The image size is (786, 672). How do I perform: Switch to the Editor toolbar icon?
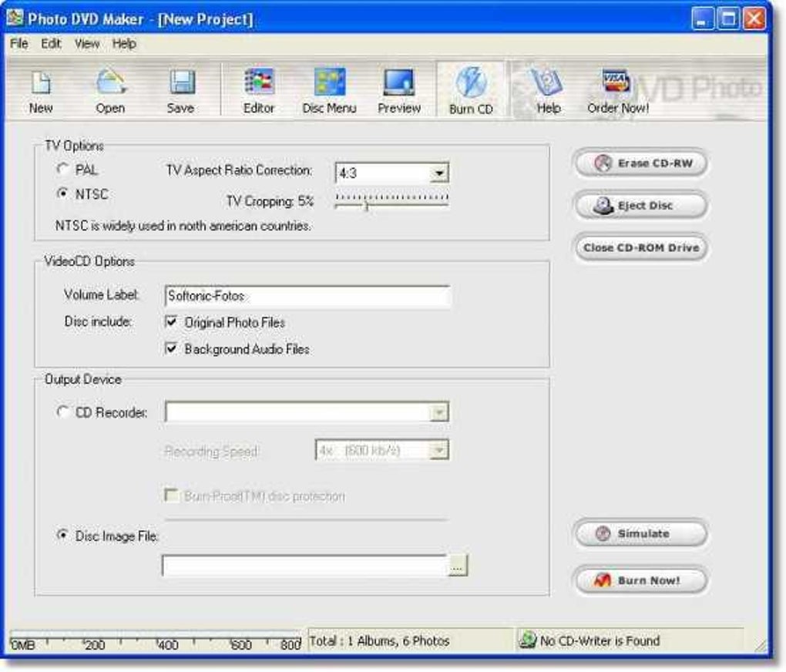(x=259, y=82)
